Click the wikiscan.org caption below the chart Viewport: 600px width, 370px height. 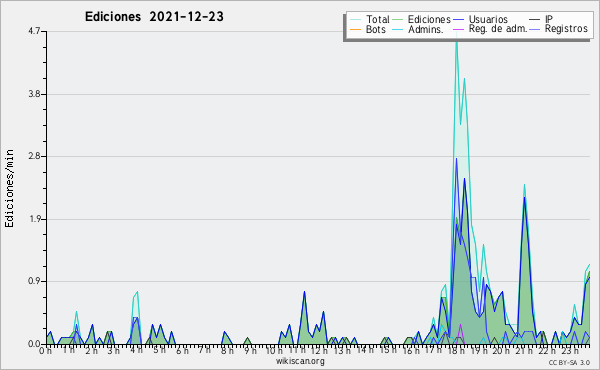(x=300, y=361)
